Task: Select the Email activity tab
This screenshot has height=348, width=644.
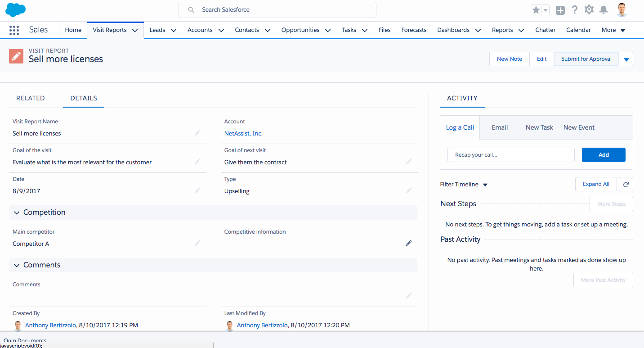Action: coord(499,127)
